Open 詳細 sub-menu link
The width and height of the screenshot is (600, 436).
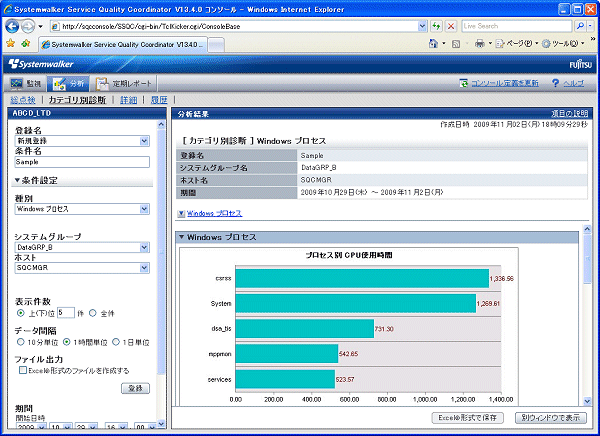(x=129, y=100)
